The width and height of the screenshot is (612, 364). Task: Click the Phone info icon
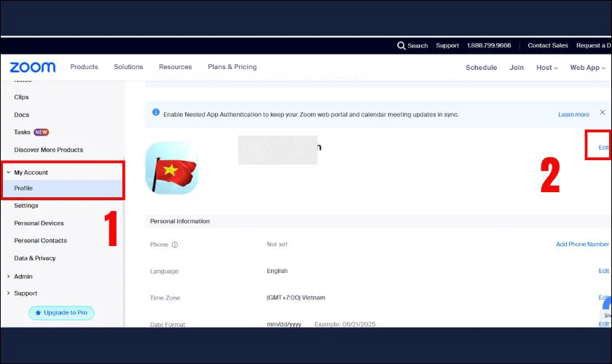(x=175, y=245)
